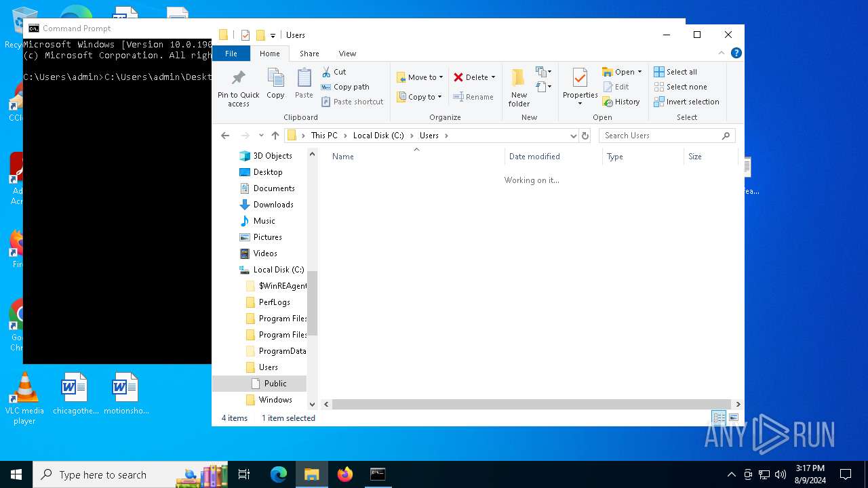Click Paste shortcut in ribbon
Image resolution: width=868 pixels, height=488 pixels.
353,102
